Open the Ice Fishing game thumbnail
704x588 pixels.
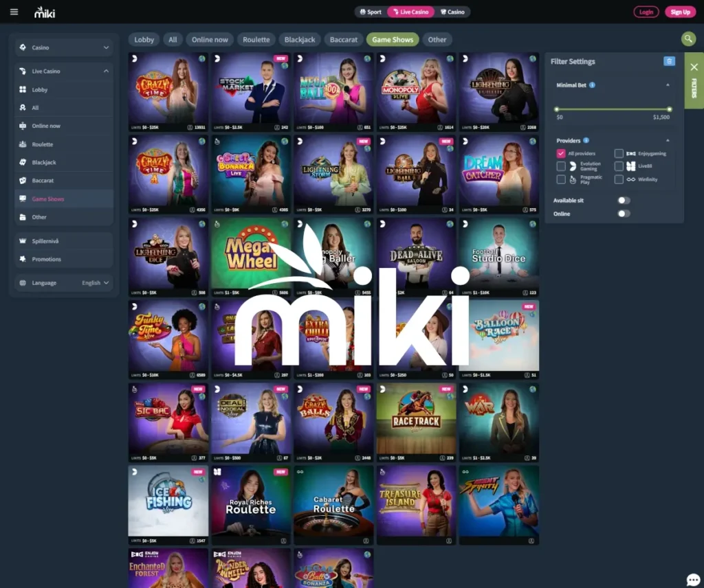168,505
